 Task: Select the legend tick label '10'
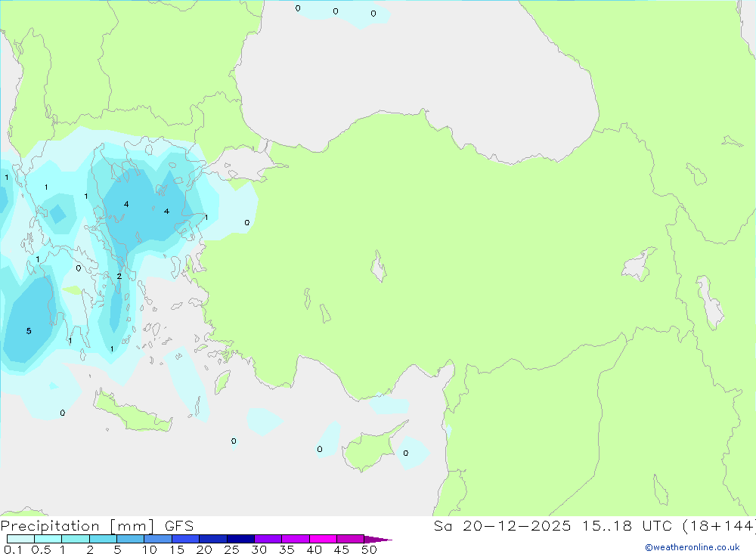pos(150,549)
